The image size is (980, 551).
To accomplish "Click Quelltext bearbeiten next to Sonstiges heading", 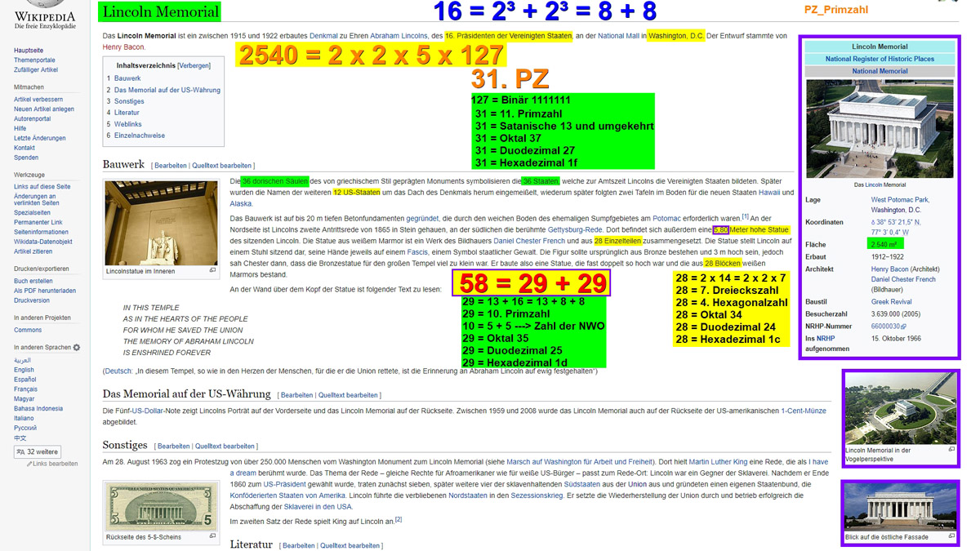I will pos(225,447).
